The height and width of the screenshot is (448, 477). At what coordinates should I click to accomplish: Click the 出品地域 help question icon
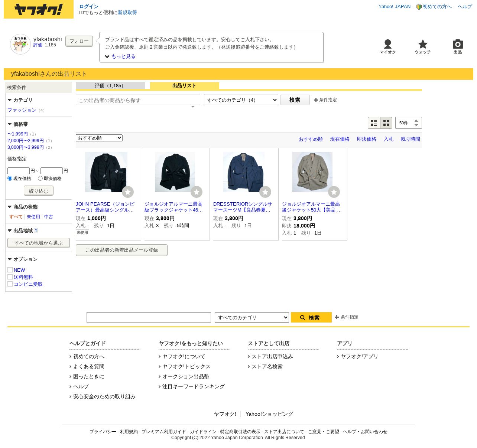pyautogui.click(x=36, y=230)
